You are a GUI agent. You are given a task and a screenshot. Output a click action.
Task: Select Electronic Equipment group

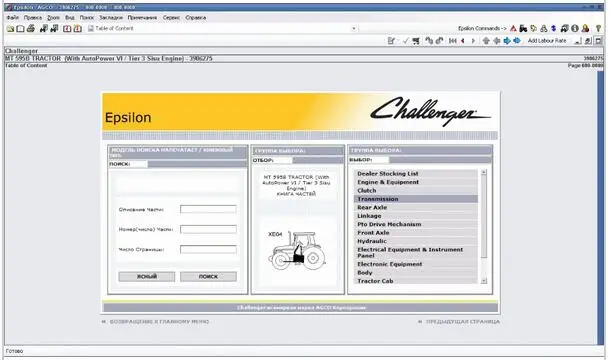point(415,264)
